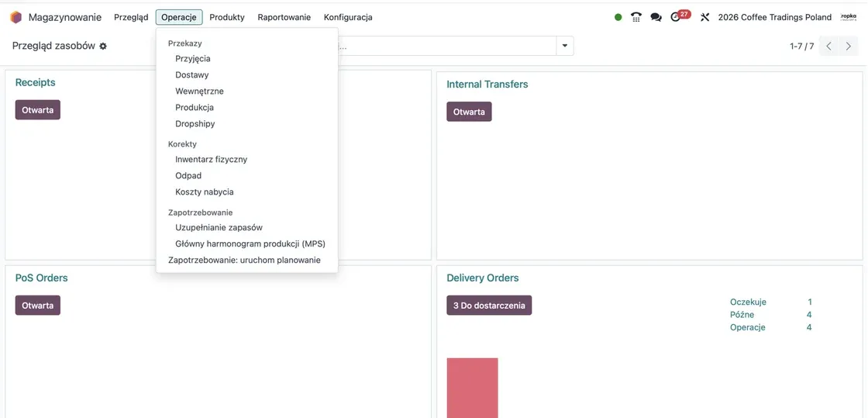Click Operacje link in Delivery Orders card
Screen dimensions: 868x418
748,327
